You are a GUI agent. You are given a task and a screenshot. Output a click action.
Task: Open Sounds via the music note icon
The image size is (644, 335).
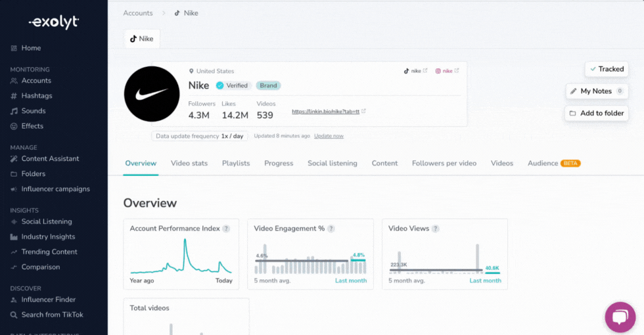pos(14,111)
